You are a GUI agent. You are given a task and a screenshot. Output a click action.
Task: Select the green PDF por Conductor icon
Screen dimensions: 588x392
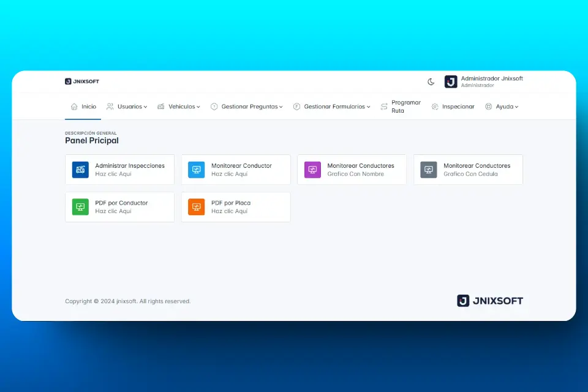click(80, 207)
